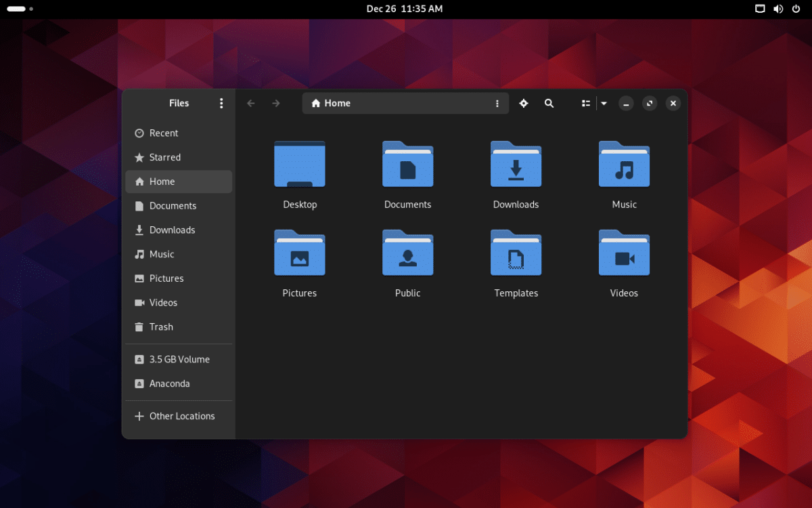Click the back navigation arrow
Screen dimensions: 812x508
tap(250, 103)
